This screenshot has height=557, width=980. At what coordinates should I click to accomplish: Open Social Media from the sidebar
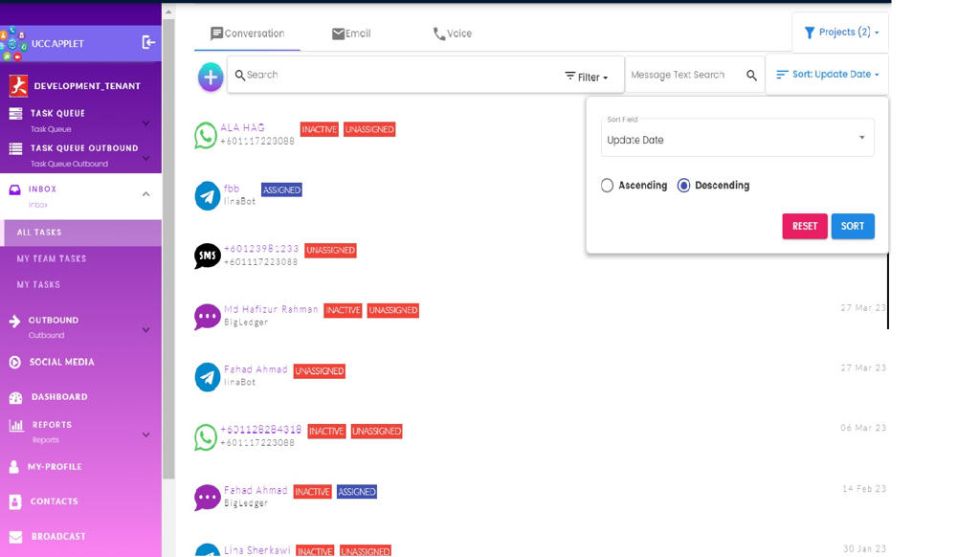[61, 362]
